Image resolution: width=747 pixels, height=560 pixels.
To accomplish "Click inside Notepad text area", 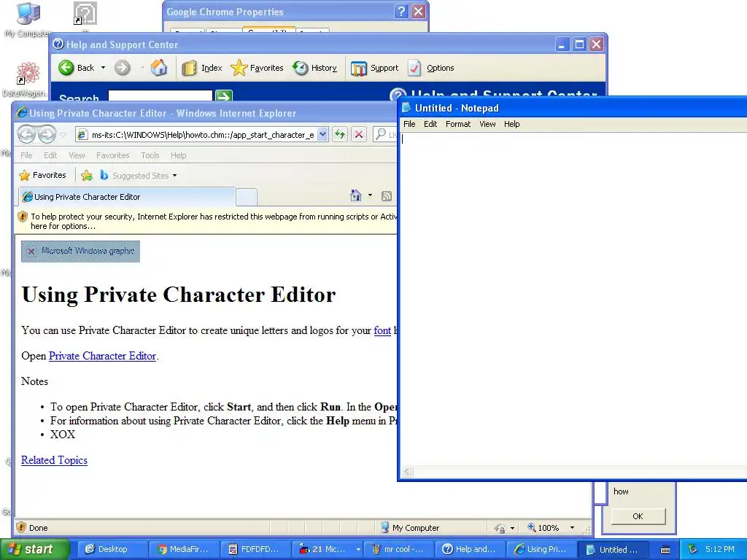I will (573, 299).
